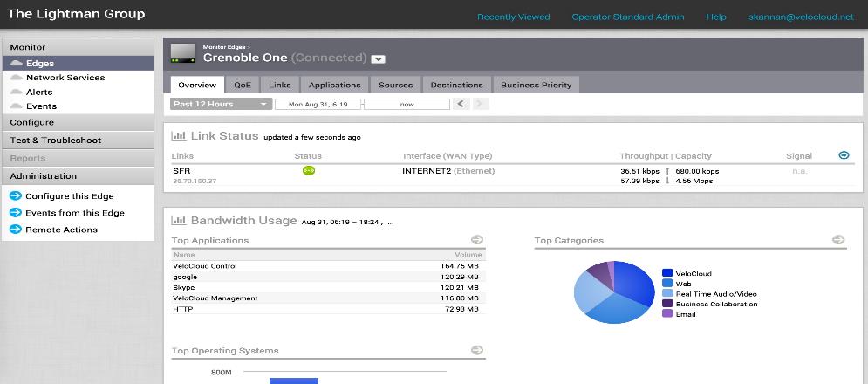Open Top Applications details arrow

point(477,239)
